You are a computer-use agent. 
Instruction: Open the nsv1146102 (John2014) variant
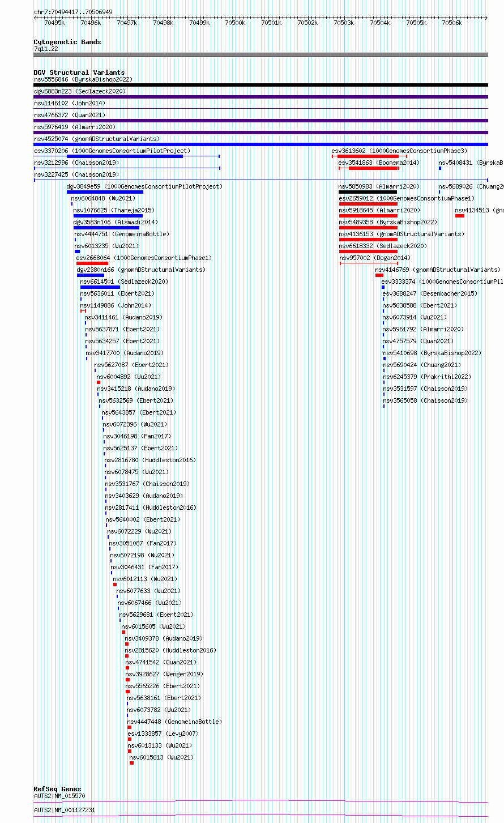click(69, 103)
